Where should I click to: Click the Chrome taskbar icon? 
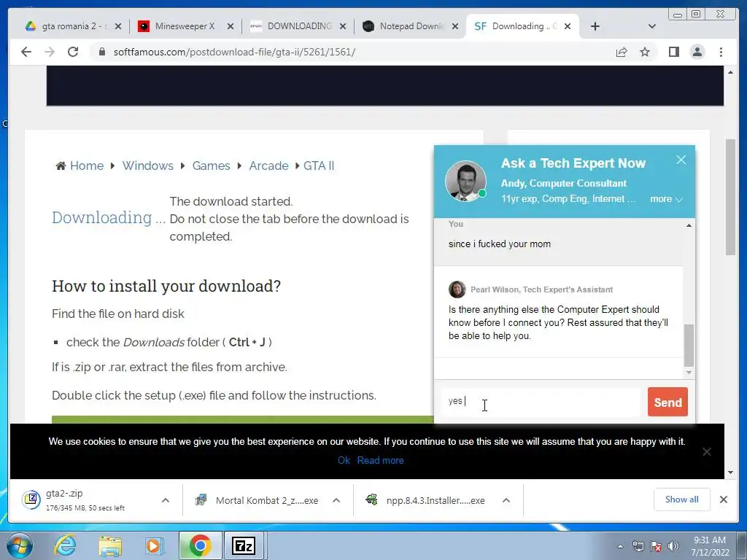tap(200, 545)
